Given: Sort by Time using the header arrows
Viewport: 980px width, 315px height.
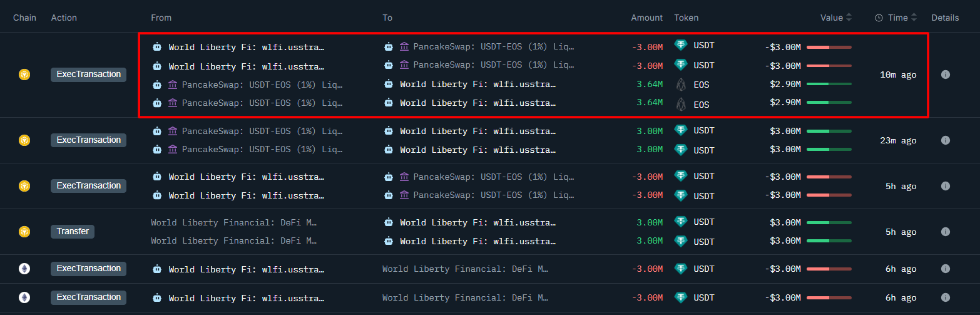Looking at the screenshot, I should click(x=914, y=18).
